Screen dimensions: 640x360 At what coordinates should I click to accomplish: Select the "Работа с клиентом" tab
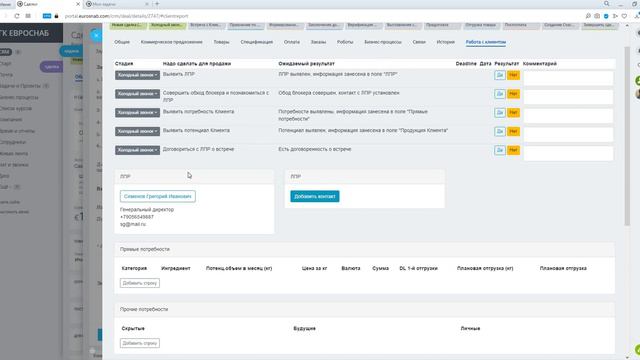[x=486, y=42]
